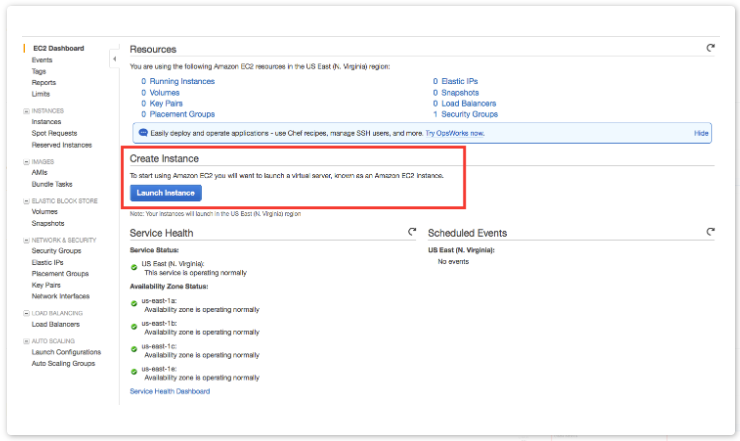Screen dimensions: 740x441
Task: Open the 0 Snapshots resource link
Action: click(x=456, y=93)
